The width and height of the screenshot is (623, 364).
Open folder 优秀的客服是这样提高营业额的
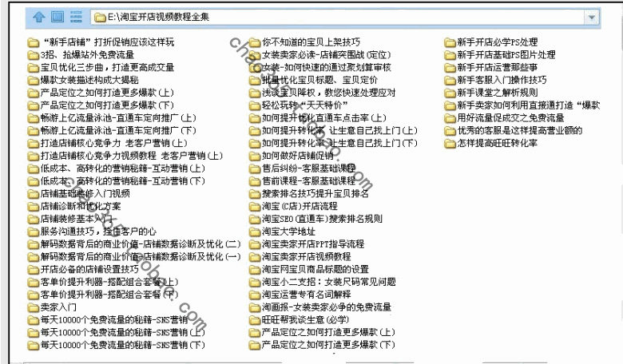(514, 131)
